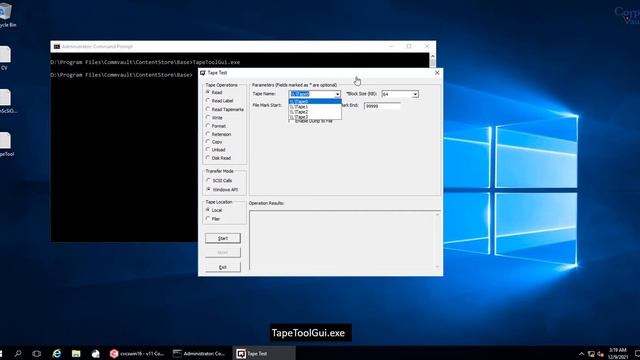Show hidden system tray icons

tap(582, 353)
